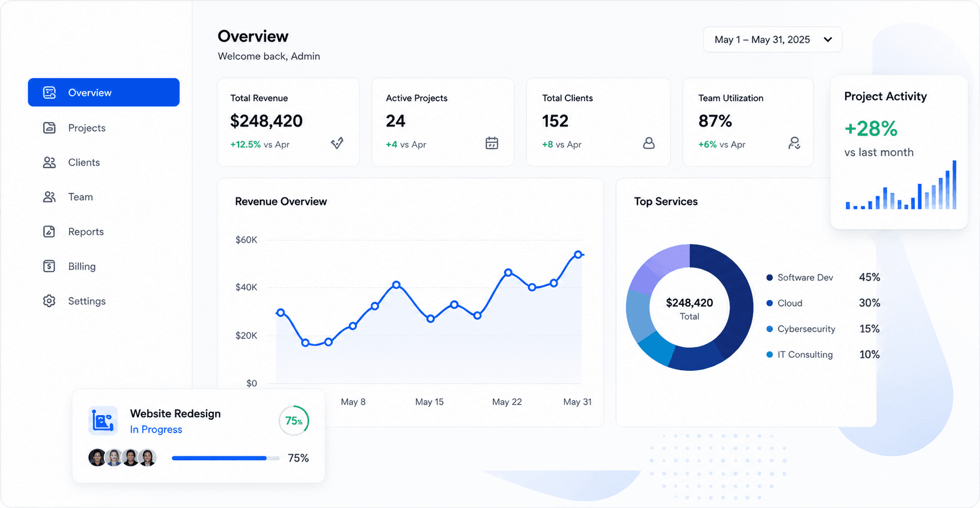Click the tallest bar in Project Activity chart
980x508 pixels.
[954, 185]
